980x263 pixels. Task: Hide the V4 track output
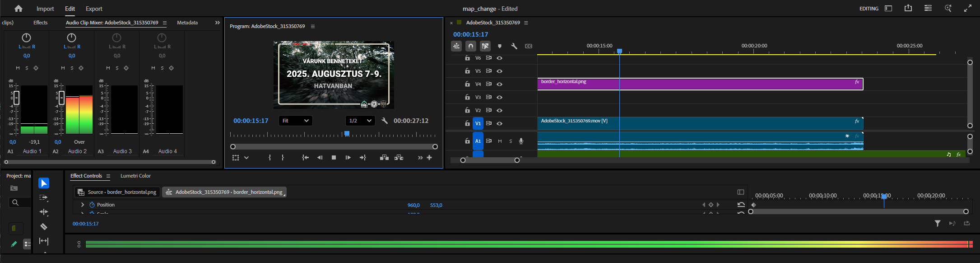(500, 84)
